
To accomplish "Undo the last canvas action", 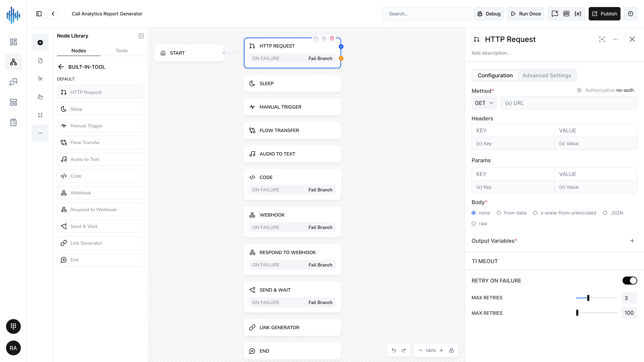I will 394,350.
